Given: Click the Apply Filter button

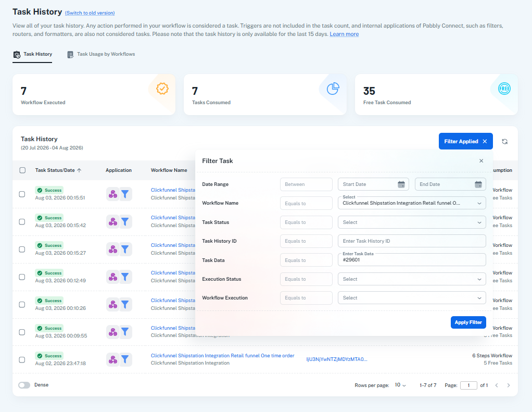Looking at the screenshot, I should click(468, 322).
